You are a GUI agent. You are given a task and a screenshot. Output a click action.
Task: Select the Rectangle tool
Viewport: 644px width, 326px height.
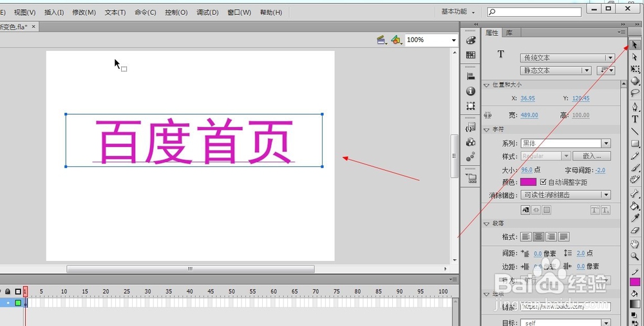[x=635, y=144]
